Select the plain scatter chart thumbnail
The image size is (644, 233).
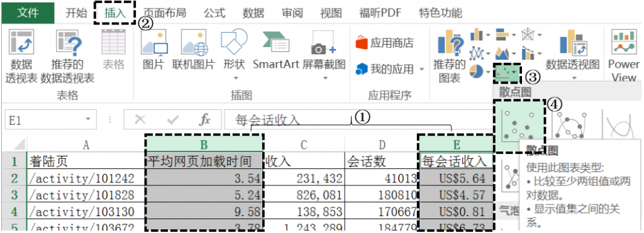coord(520,125)
